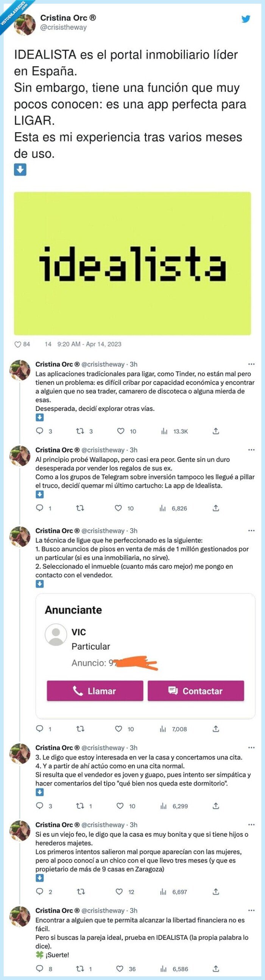Like the main tweet with 84 likes
The width and height of the screenshot is (265, 980).
(x=18, y=344)
